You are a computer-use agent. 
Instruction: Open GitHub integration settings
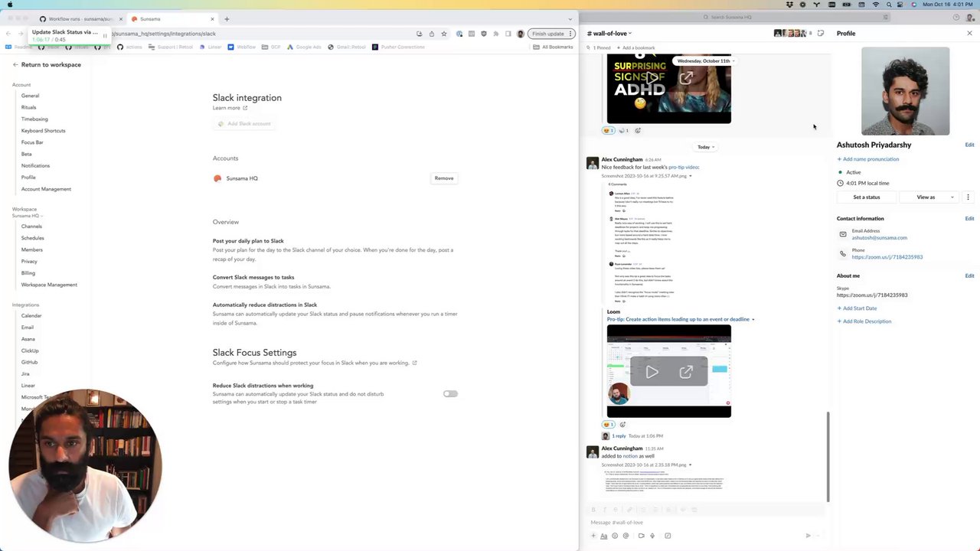point(29,362)
